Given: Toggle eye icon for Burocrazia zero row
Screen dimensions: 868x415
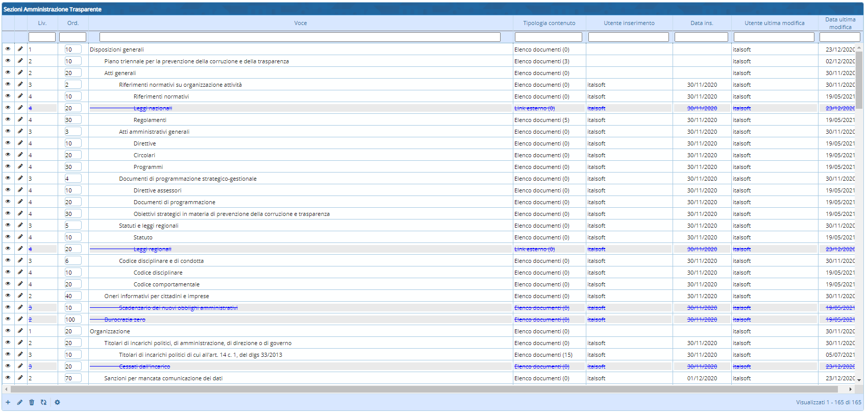Looking at the screenshot, I should 8,319.
